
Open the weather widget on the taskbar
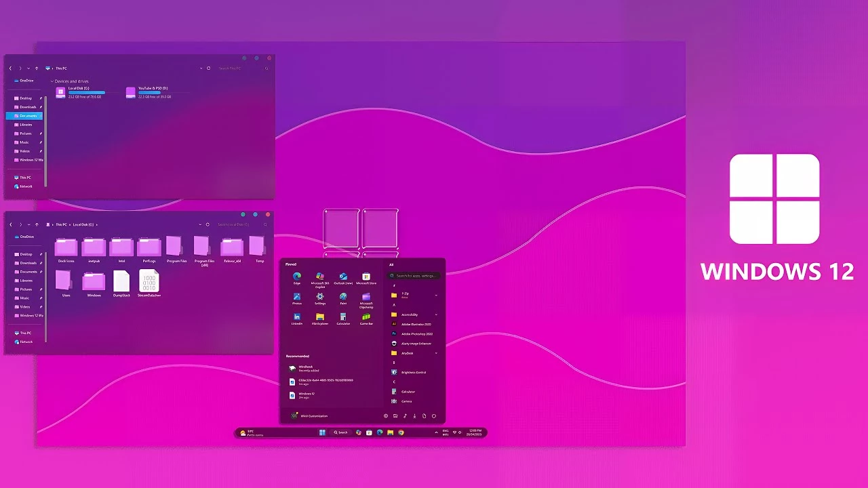252,432
